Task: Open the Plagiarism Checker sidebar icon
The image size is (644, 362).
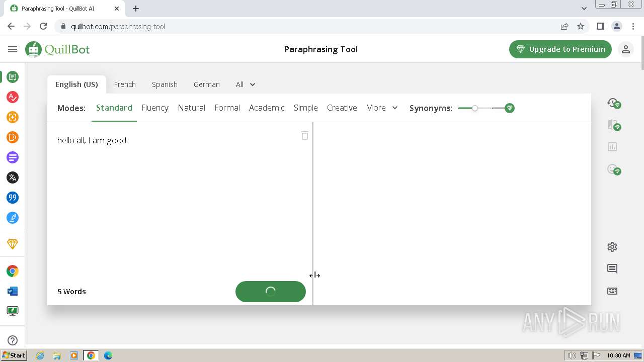Action: point(13,117)
